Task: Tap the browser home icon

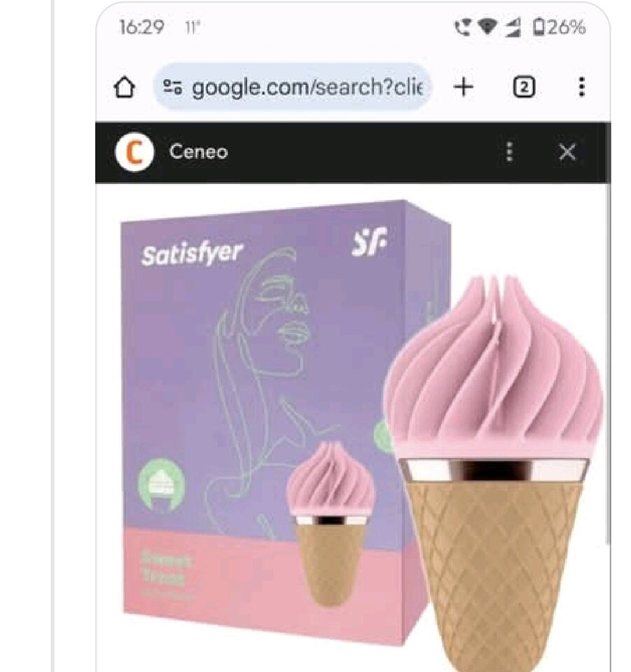Action: pyautogui.click(x=125, y=87)
